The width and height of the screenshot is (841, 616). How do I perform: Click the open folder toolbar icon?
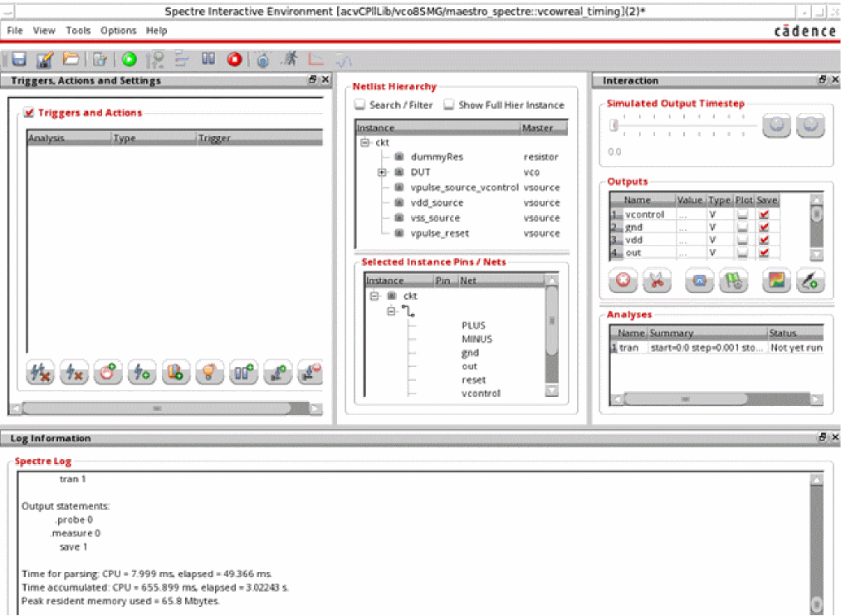click(71, 58)
